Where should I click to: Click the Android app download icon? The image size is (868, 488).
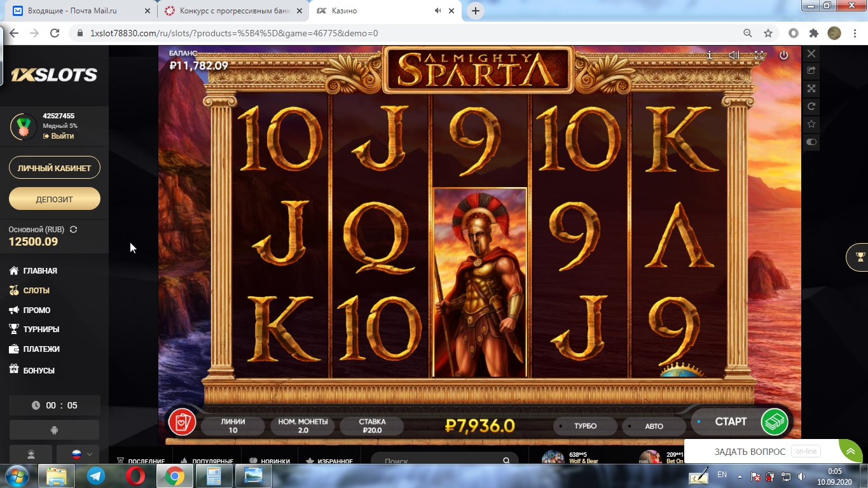(x=54, y=430)
